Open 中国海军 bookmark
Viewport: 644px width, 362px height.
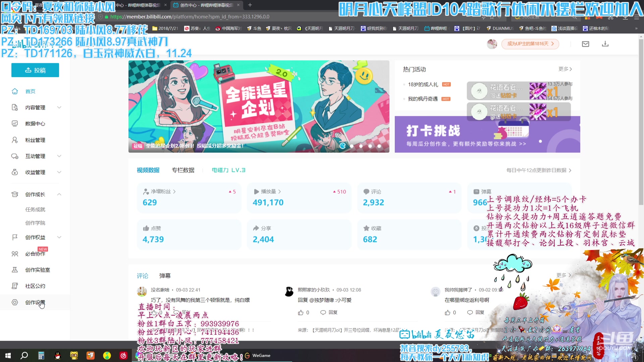point(228,28)
